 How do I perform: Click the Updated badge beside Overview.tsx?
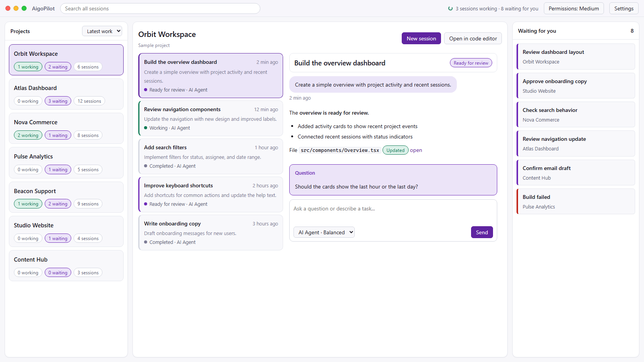(x=396, y=150)
